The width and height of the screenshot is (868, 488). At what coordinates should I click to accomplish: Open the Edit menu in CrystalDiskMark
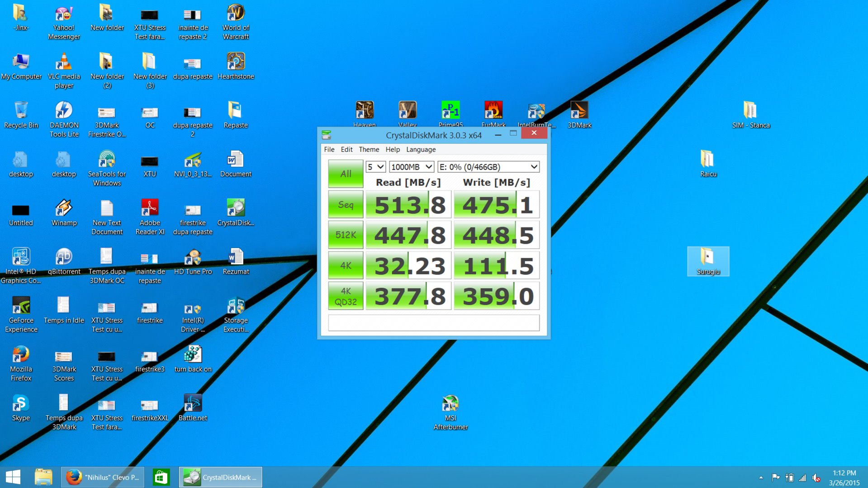[x=346, y=149]
